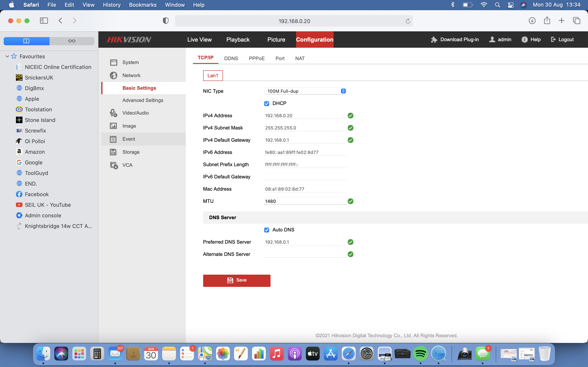Open the VCA configuration icon
The width and height of the screenshot is (588, 367).
114,165
